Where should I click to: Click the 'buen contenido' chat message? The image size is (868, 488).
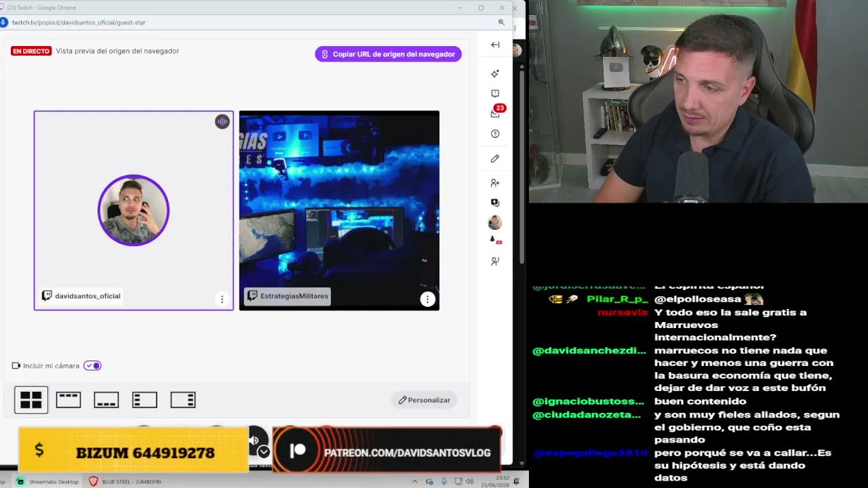click(x=701, y=401)
